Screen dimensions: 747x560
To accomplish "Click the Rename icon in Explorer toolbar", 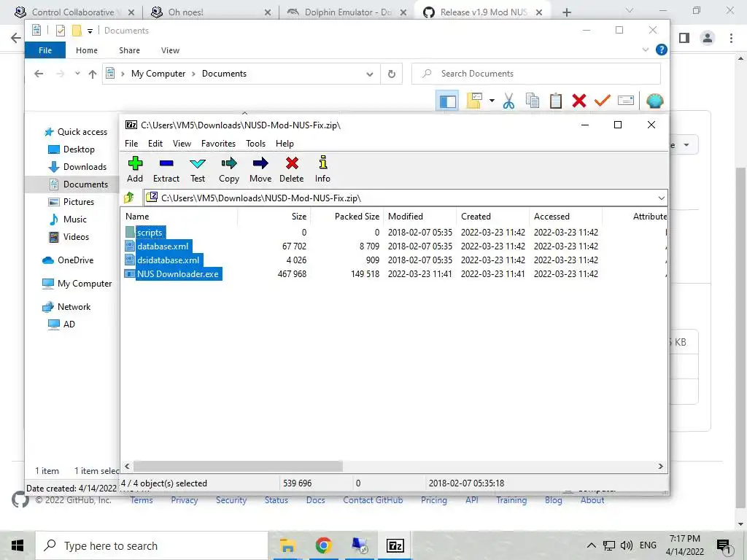I will point(625,101).
